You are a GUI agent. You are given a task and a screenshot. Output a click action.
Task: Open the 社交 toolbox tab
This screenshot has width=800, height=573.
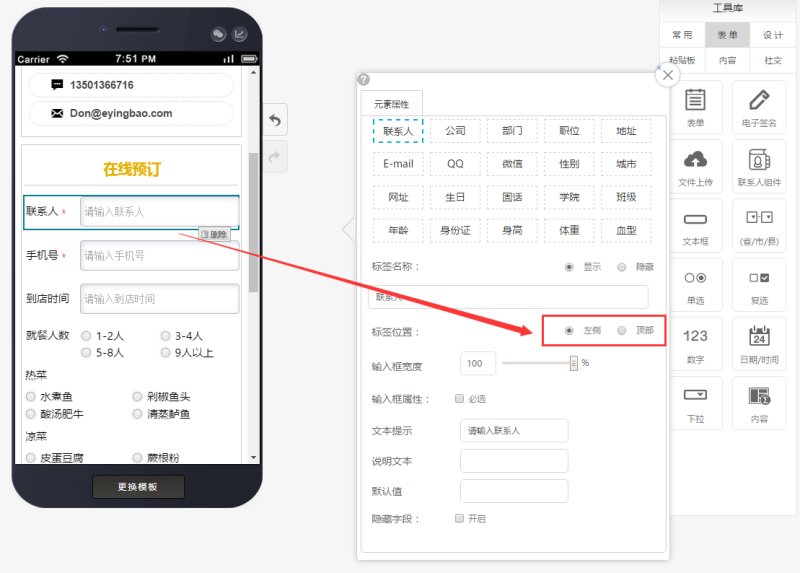(x=772, y=60)
